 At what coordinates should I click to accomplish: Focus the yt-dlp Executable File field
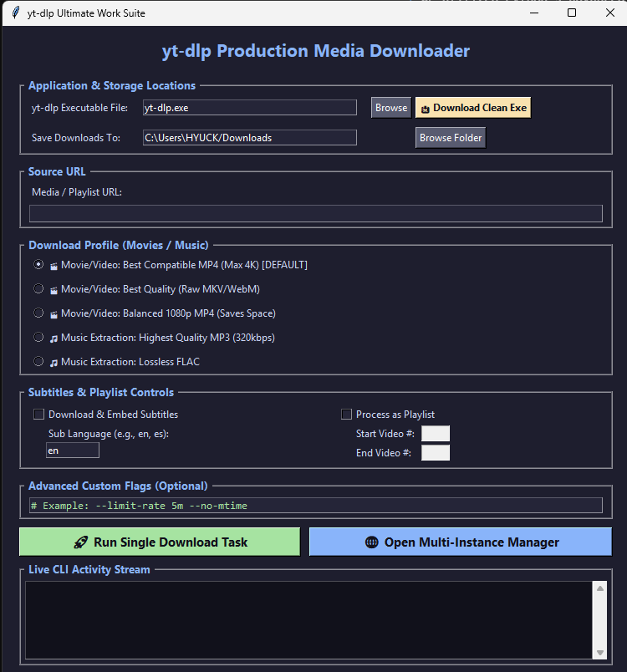[249, 108]
